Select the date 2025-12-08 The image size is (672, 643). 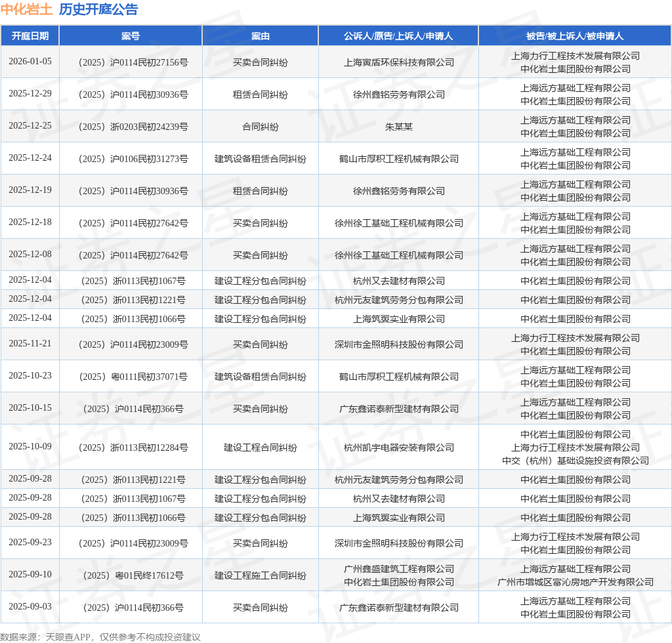pos(30,254)
